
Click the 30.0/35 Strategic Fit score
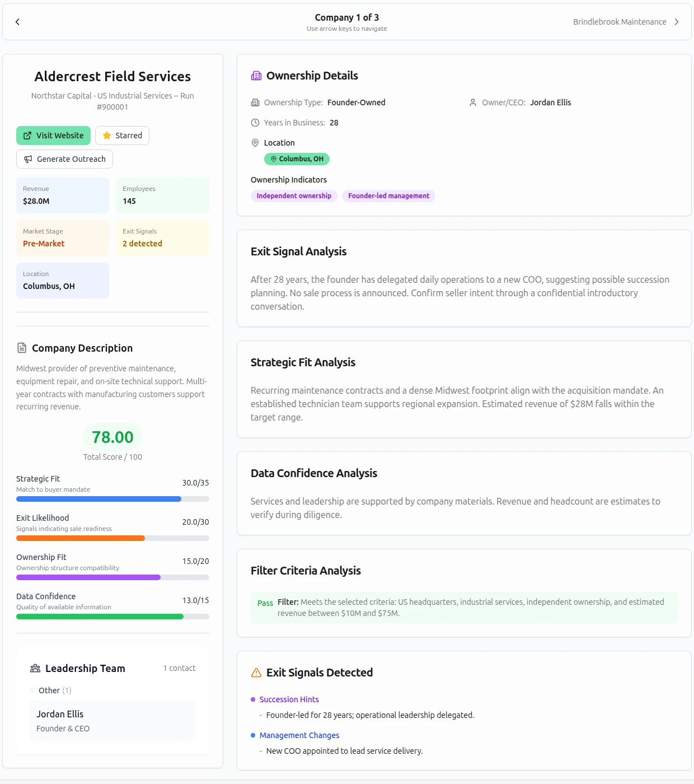pyautogui.click(x=195, y=483)
